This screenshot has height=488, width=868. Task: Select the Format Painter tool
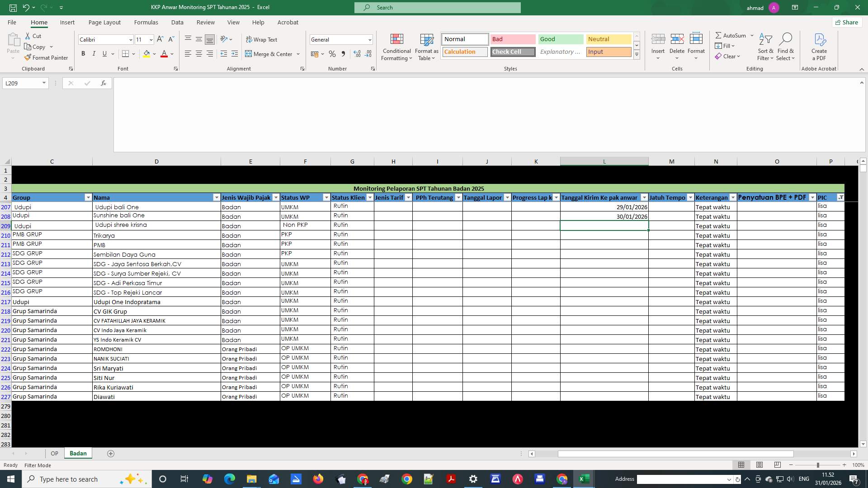[x=46, y=57]
